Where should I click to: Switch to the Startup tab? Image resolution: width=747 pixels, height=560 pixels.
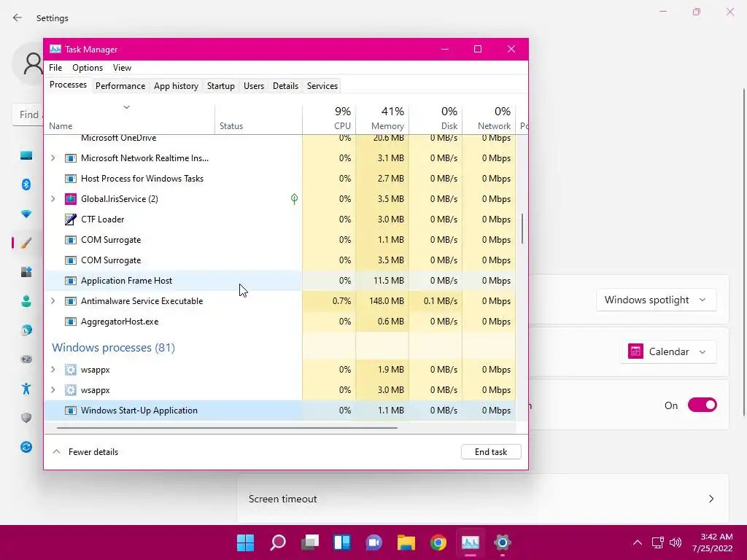pos(220,86)
